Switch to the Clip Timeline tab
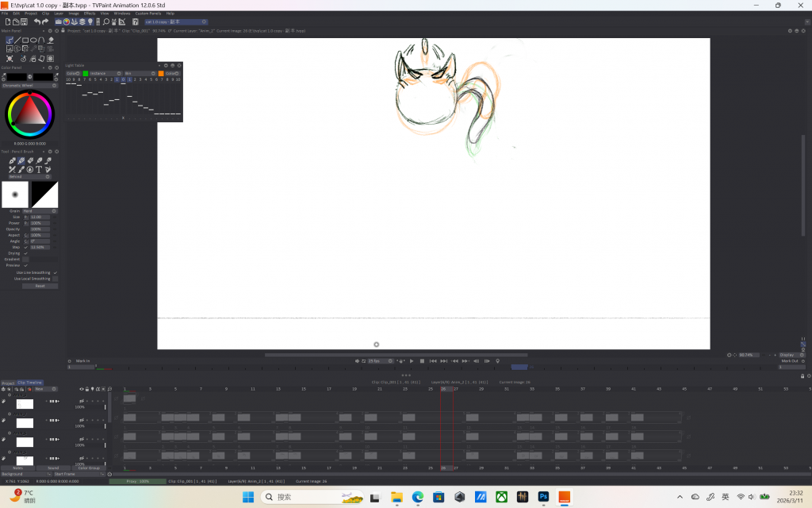The width and height of the screenshot is (812, 508). 30,383
